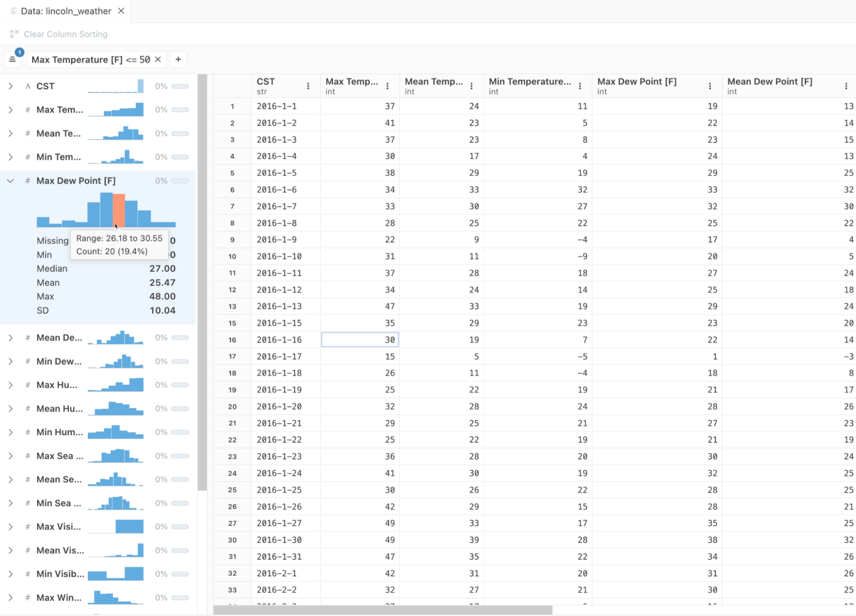Image resolution: width=856 pixels, height=616 pixels.
Task: Open Min Temperature column three-dot menu
Action: 580,86
